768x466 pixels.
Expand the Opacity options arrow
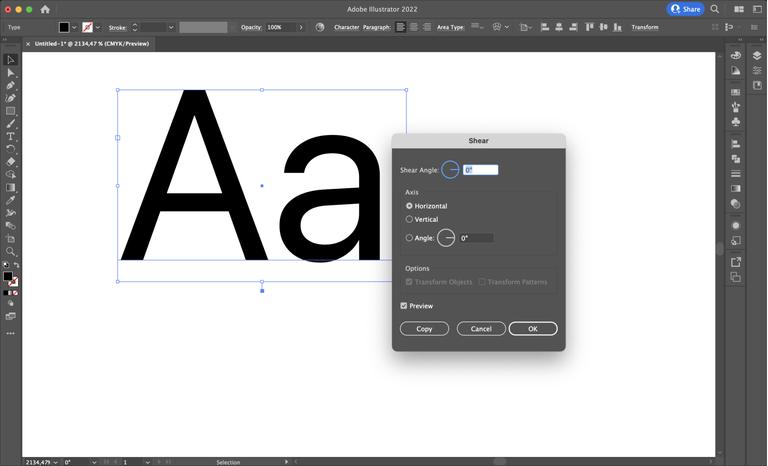coord(301,27)
